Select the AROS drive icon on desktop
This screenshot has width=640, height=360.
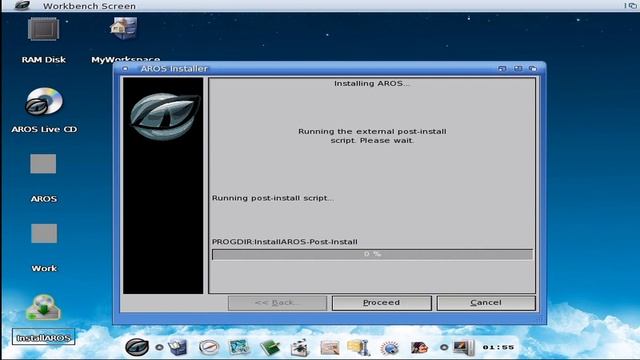click(x=43, y=164)
